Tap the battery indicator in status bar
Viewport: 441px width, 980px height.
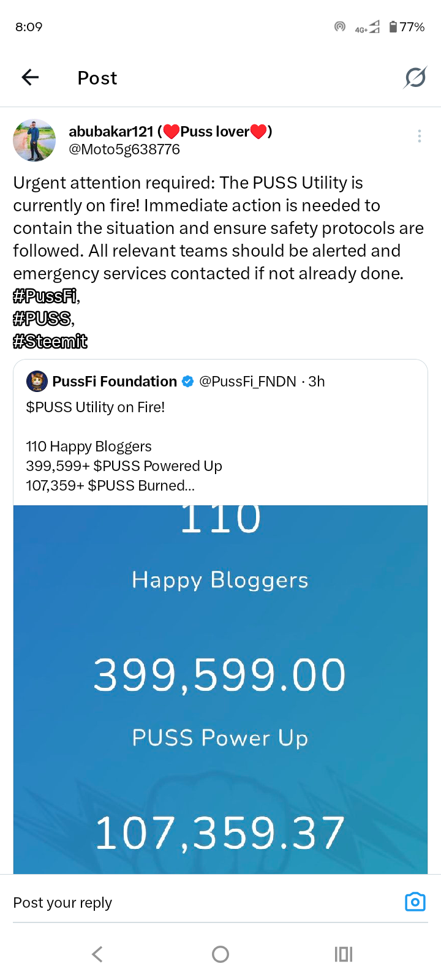pyautogui.click(x=407, y=27)
